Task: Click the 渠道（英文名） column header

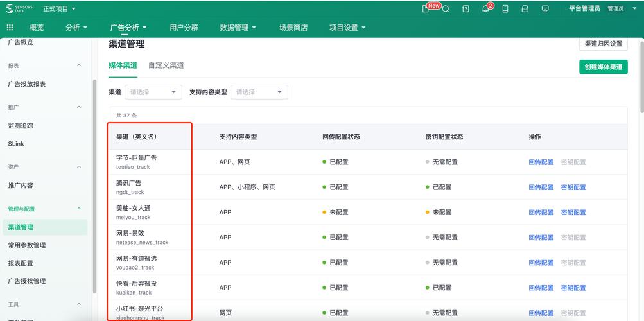Action: tap(136, 137)
